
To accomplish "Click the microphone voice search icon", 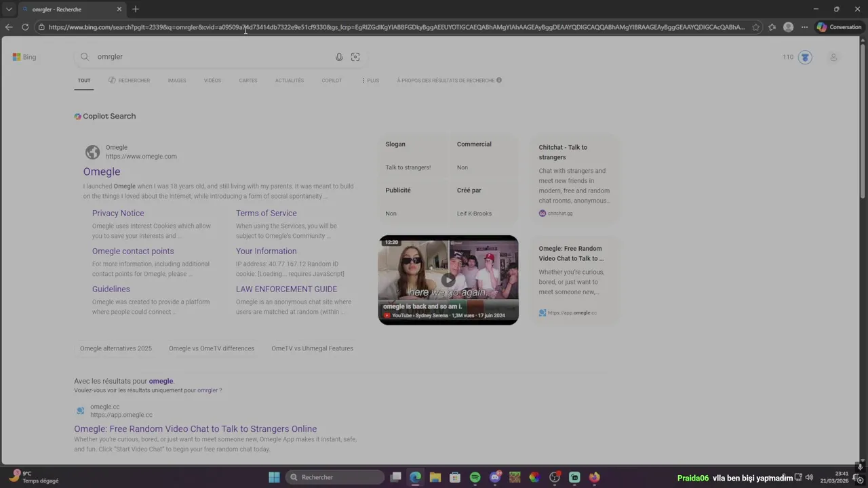I will pos(339,57).
